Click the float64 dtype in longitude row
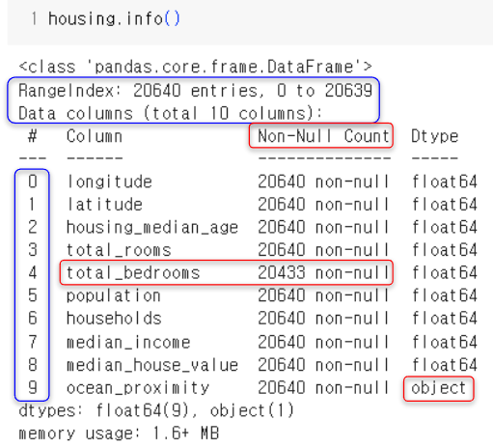The width and height of the screenshot is (493, 448). pyautogui.click(x=445, y=182)
